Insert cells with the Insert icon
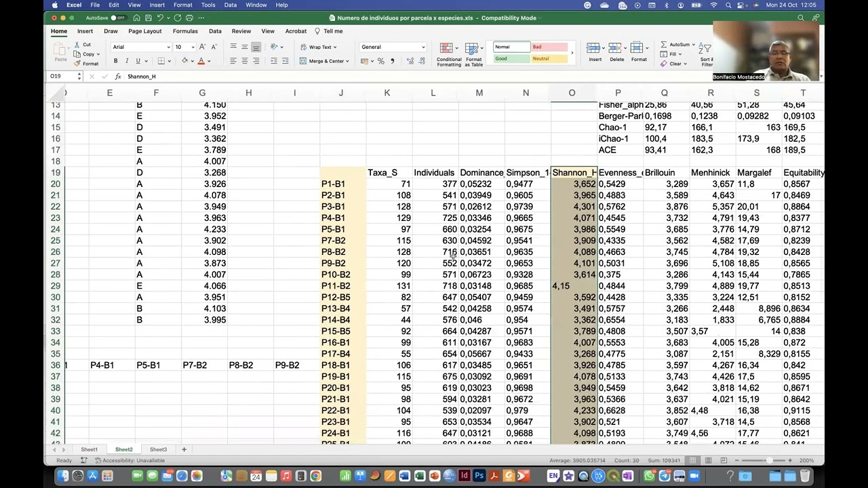Screen dimensions: 868x488 (595, 53)
